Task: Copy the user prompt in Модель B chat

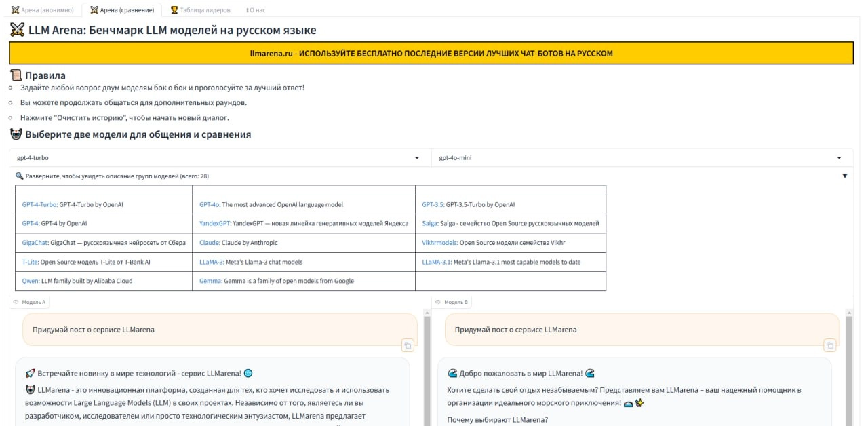Action: pos(829,345)
